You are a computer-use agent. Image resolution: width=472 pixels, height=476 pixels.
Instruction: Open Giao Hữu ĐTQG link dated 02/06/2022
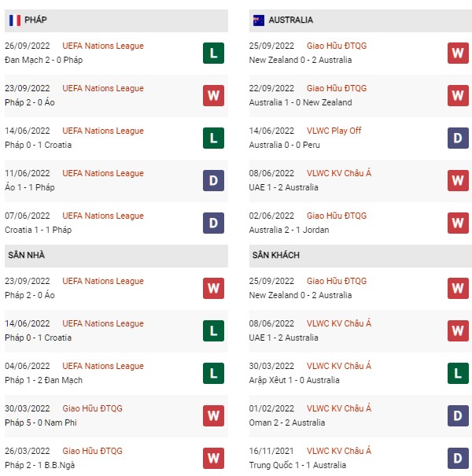337,216
